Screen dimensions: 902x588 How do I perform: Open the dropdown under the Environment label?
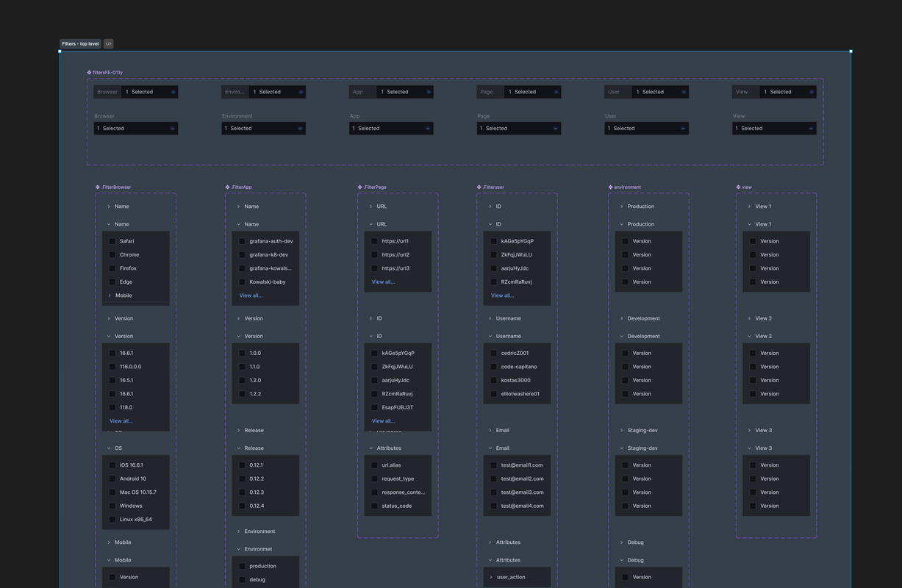[263, 129]
